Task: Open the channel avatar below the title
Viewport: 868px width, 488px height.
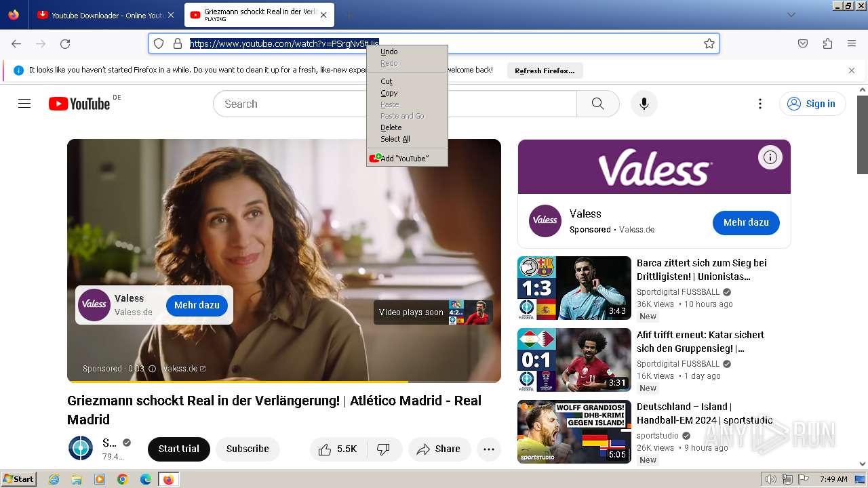Action: coord(81,448)
